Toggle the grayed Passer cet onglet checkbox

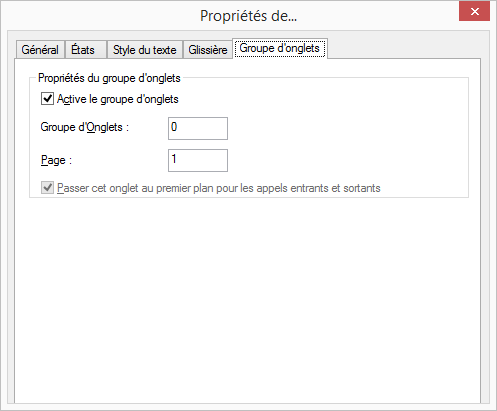[47, 188]
